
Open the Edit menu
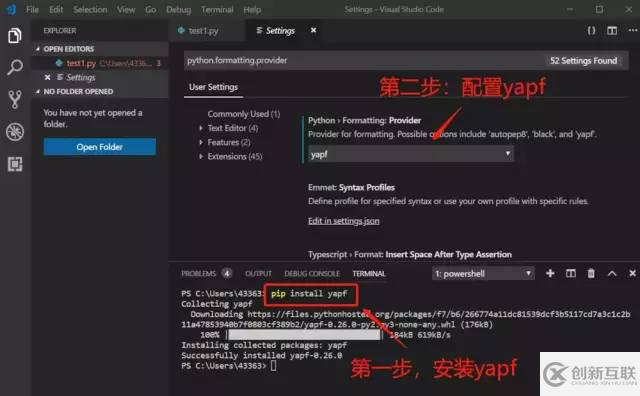tap(56, 9)
